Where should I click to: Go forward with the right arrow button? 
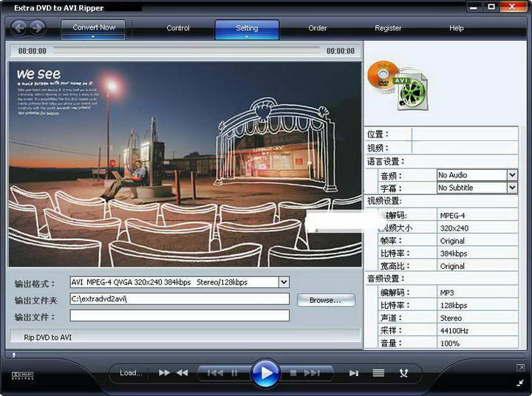pos(38,28)
